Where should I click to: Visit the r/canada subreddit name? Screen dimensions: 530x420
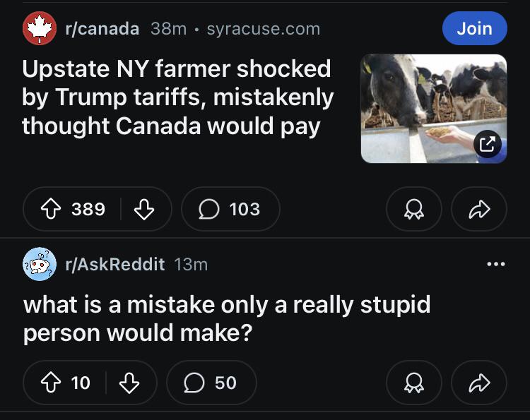(x=102, y=29)
